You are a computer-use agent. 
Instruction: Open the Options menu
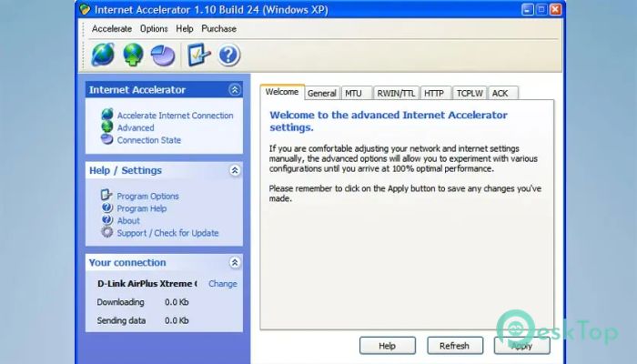154,29
